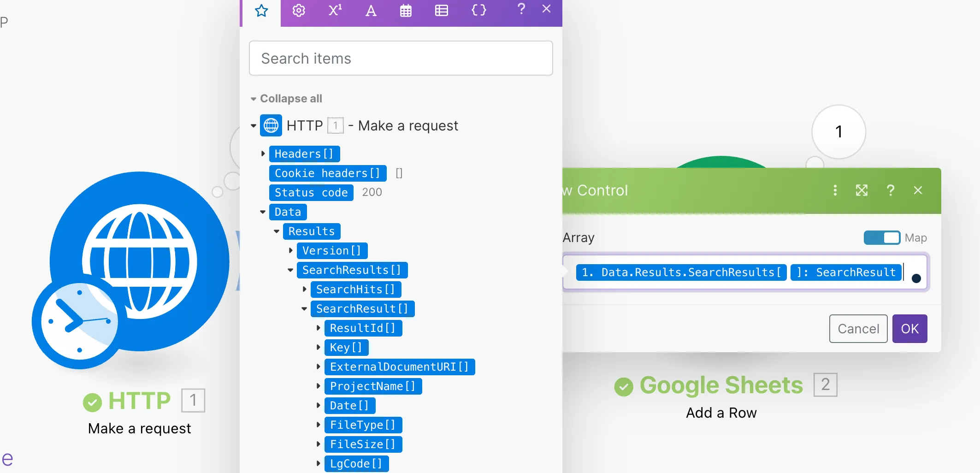Expand the Flow Control dialog to fullscreen
This screenshot has height=473, width=980.
click(x=862, y=190)
